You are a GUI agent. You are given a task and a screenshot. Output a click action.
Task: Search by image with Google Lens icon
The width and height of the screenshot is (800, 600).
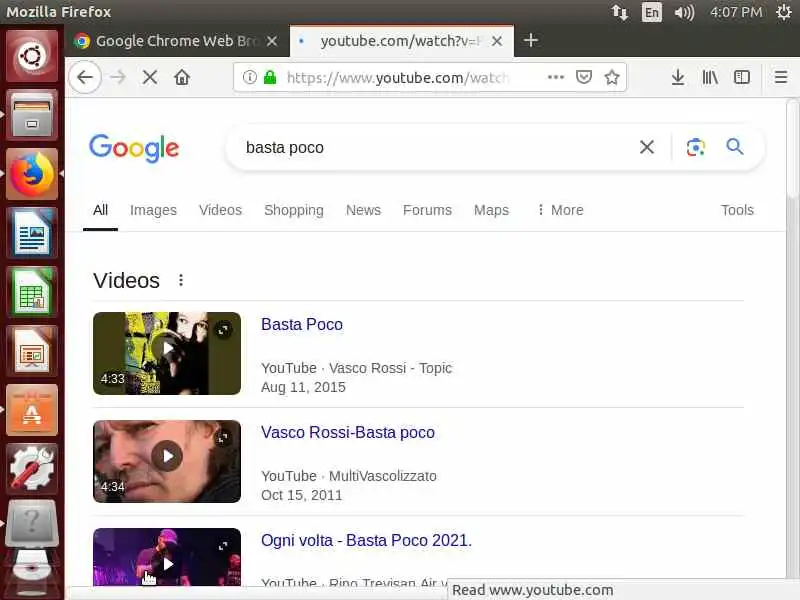[695, 147]
